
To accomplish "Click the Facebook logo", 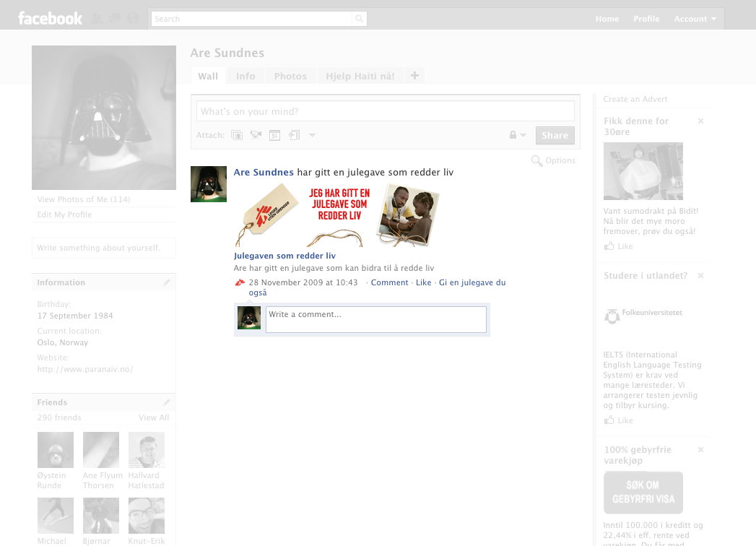I will (50, 18).
